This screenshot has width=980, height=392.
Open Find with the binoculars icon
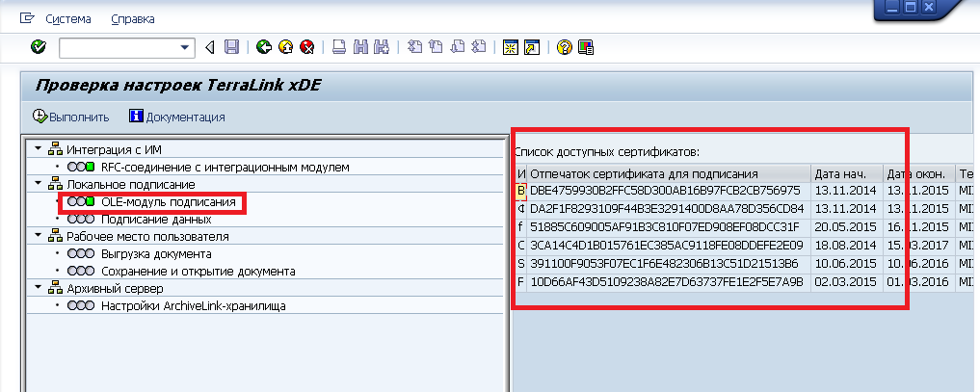[361, 46]
